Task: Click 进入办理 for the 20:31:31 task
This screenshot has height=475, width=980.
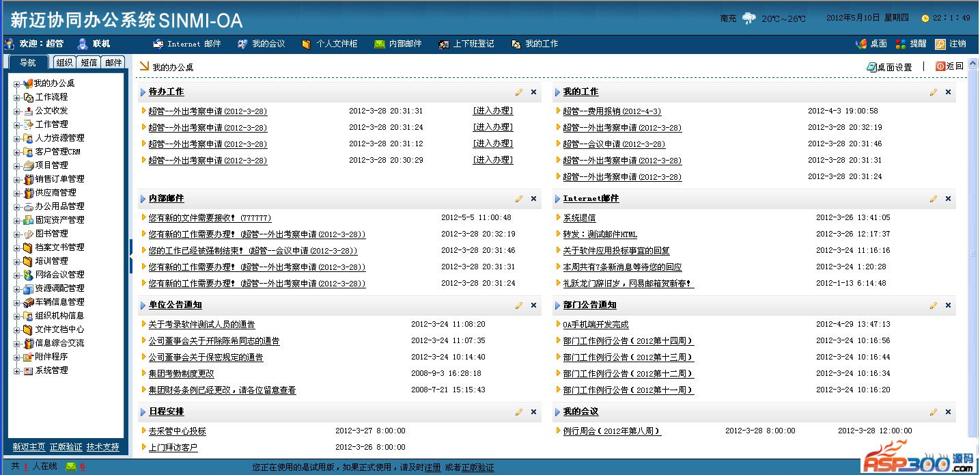Action: pyautogui.click(x=493, y=111)
